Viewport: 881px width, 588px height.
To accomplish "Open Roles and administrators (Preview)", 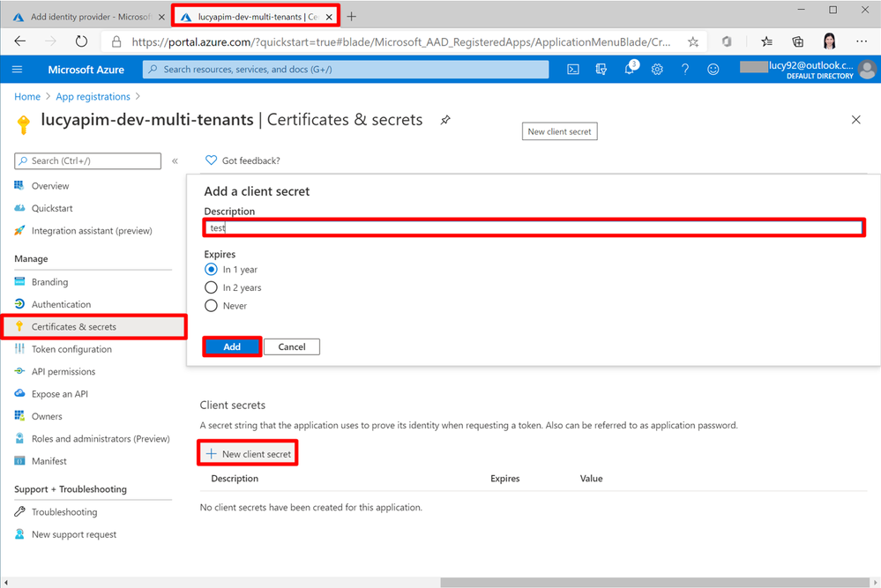I will pyautogui.click(x=100, y=439).
